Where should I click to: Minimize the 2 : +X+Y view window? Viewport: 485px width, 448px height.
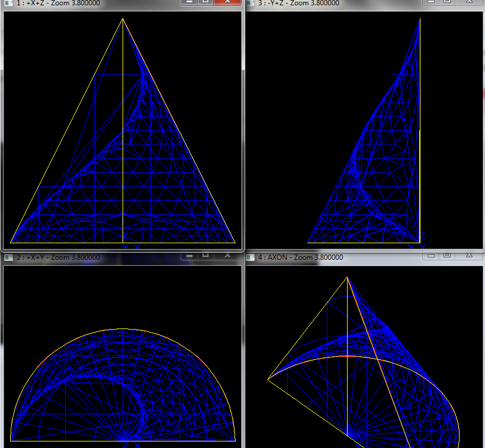[189, 256]
